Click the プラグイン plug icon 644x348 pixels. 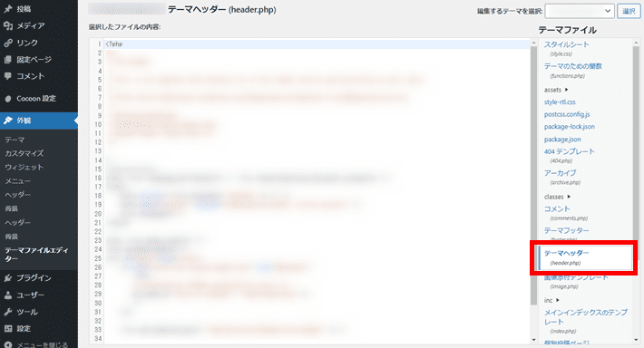[x=8, y=278]
